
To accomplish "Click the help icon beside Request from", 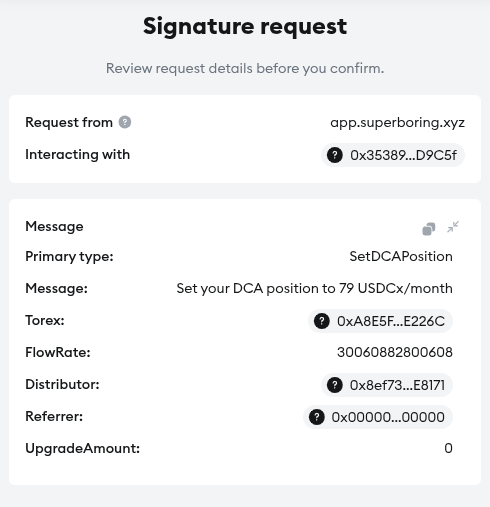I will point(125,122).
